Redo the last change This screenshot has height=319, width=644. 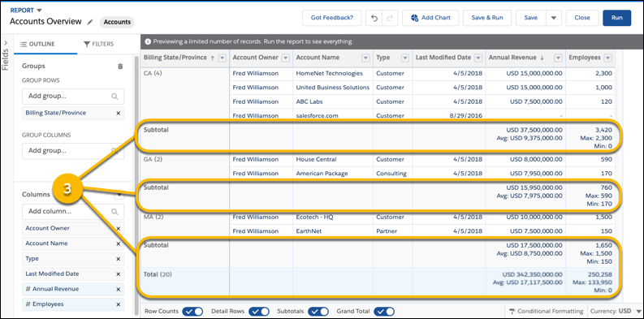[390, 18]
